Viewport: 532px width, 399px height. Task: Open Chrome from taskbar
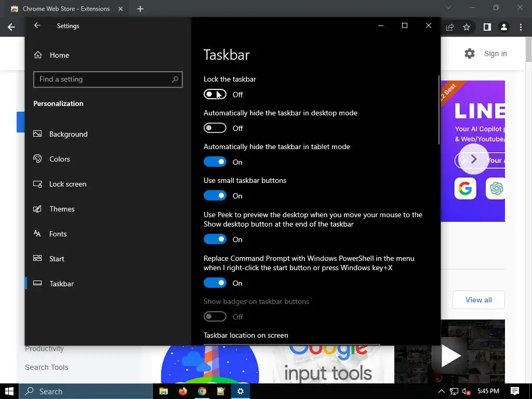(202, 391)
